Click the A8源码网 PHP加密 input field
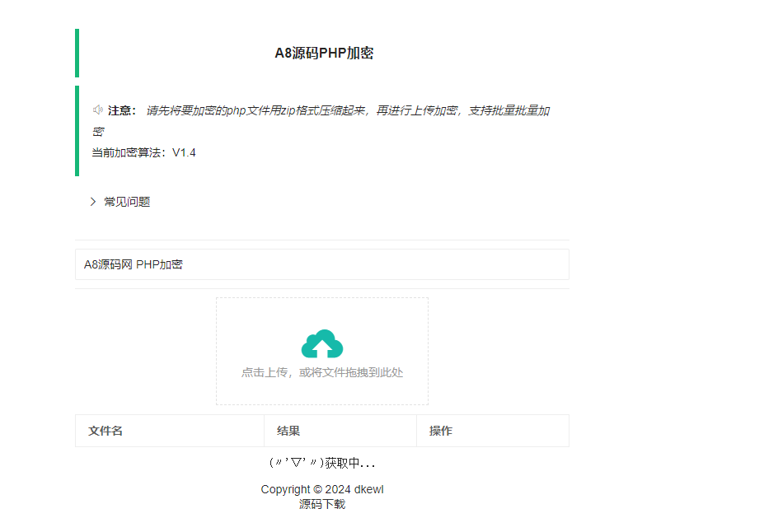Image resolution: width=764 pixels, height=532 pixels. pos(322,264)
